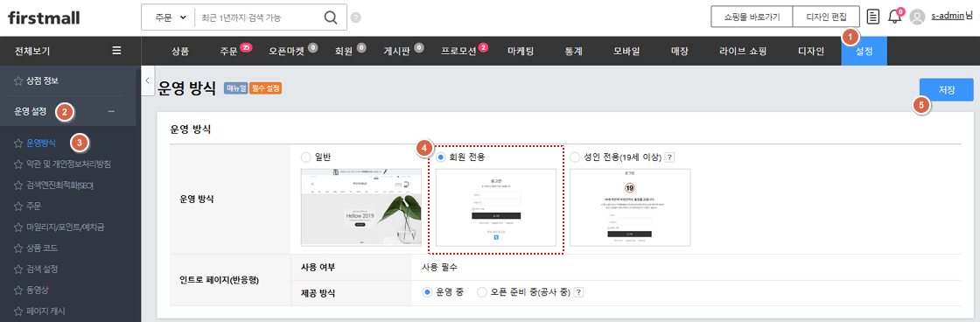Viewport: 980px width, 322px height.
Task: Click the firstmall logo
Action: tap(44, 17)
